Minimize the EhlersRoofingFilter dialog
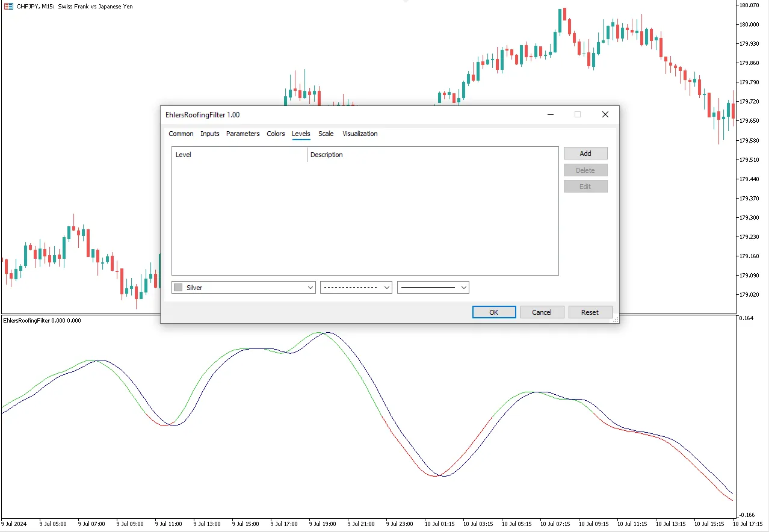769x532 pixels. 549,114
